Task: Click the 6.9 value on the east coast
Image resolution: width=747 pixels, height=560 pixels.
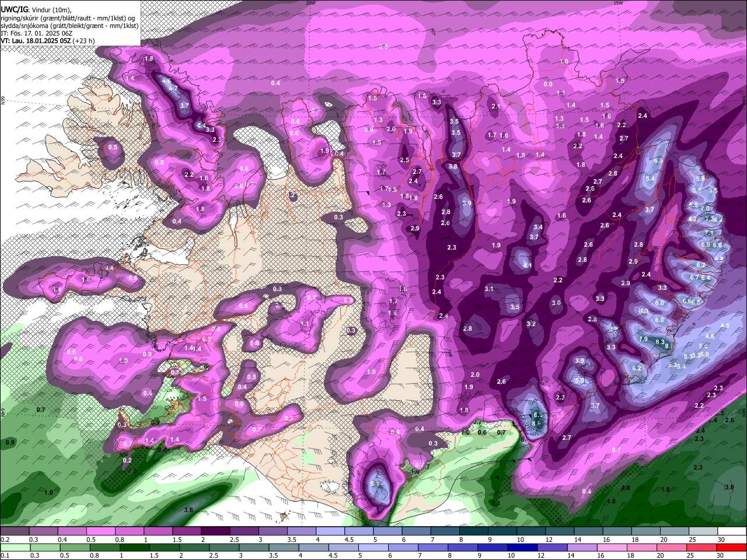Action: [x=705, y=245]
